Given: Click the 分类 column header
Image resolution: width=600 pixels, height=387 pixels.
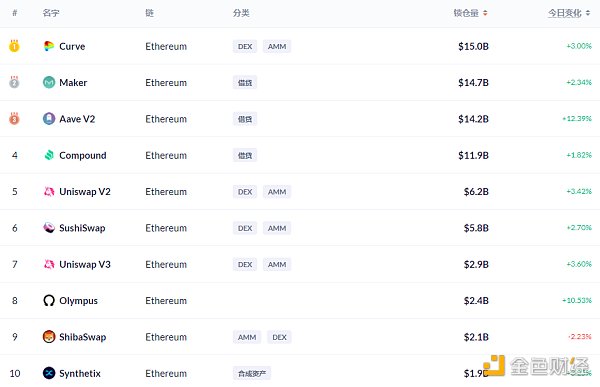Looking at the screenshot, I should click(241, 13).
